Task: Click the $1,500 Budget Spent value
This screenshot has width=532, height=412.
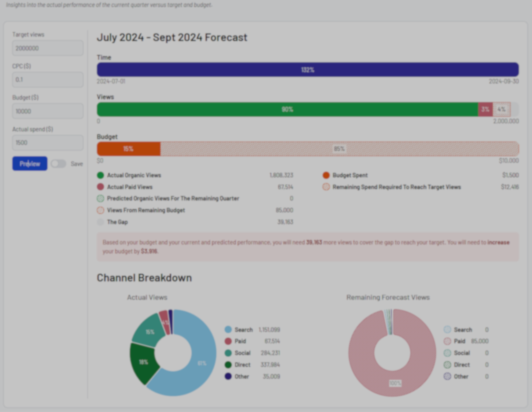Action: click(x=510, y=175)
